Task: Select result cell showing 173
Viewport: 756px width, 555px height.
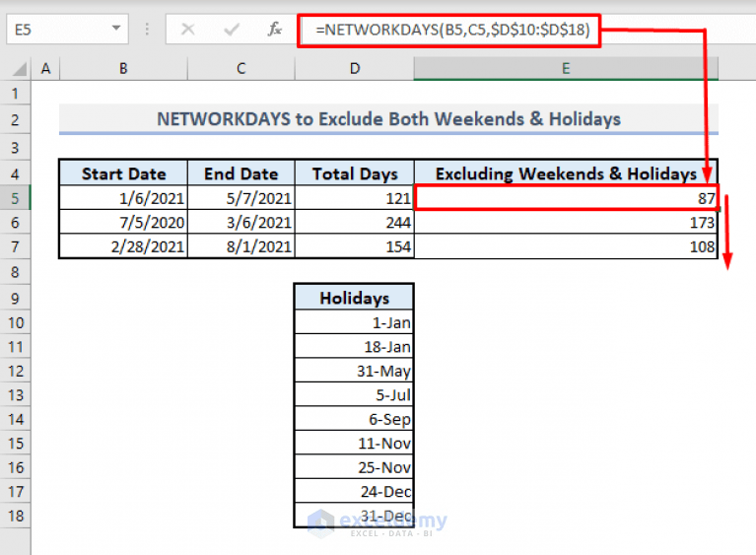Action: (x=566, y=222)
